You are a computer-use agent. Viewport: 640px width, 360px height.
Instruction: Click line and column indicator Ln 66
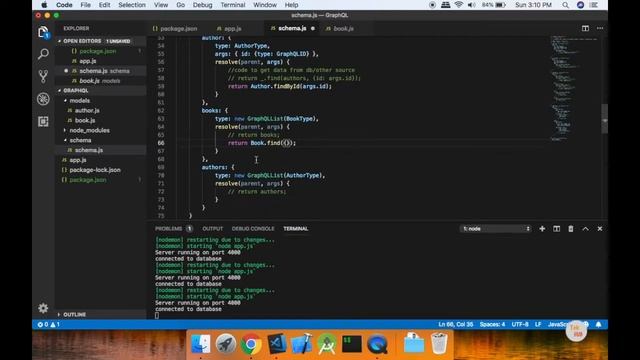[456, 324]
